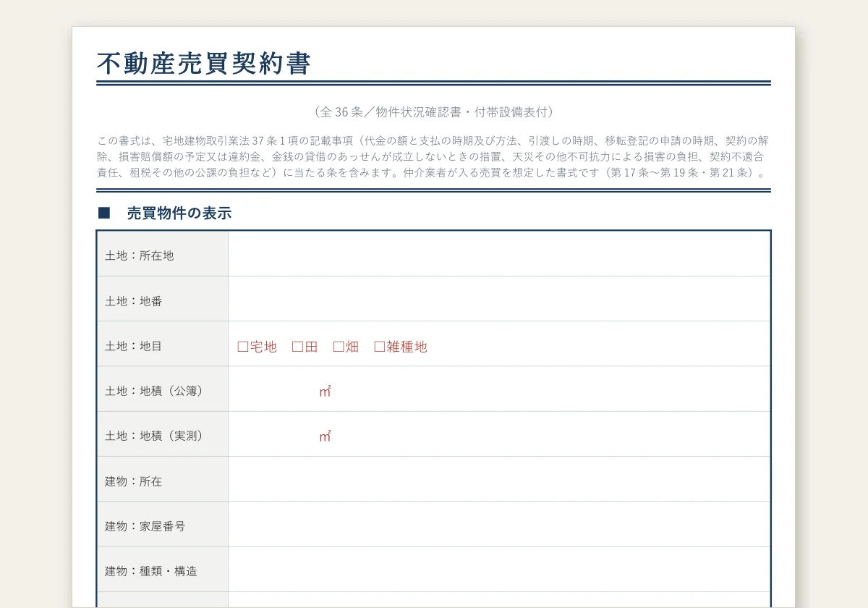Check the 畑 land category checkbox
Viewport: 868px width, 608px height.
[339, 347]
